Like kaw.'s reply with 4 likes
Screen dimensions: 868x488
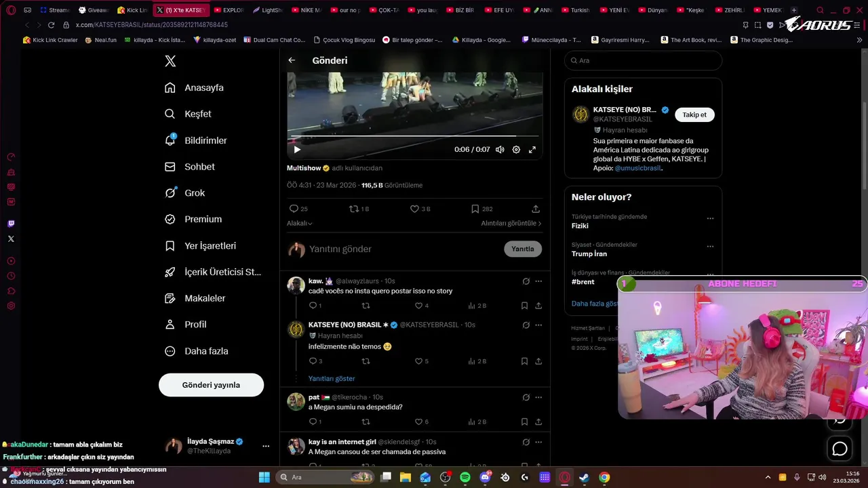tap(419, 306)
